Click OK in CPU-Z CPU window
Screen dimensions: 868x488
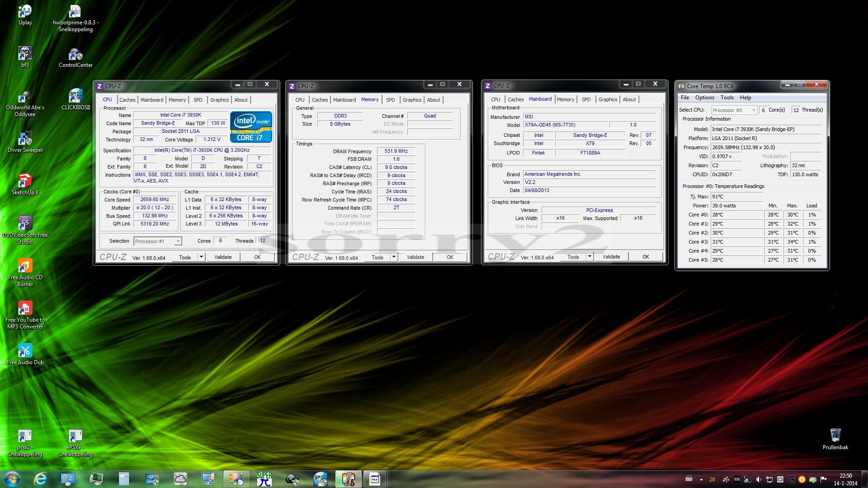[257, 257]
